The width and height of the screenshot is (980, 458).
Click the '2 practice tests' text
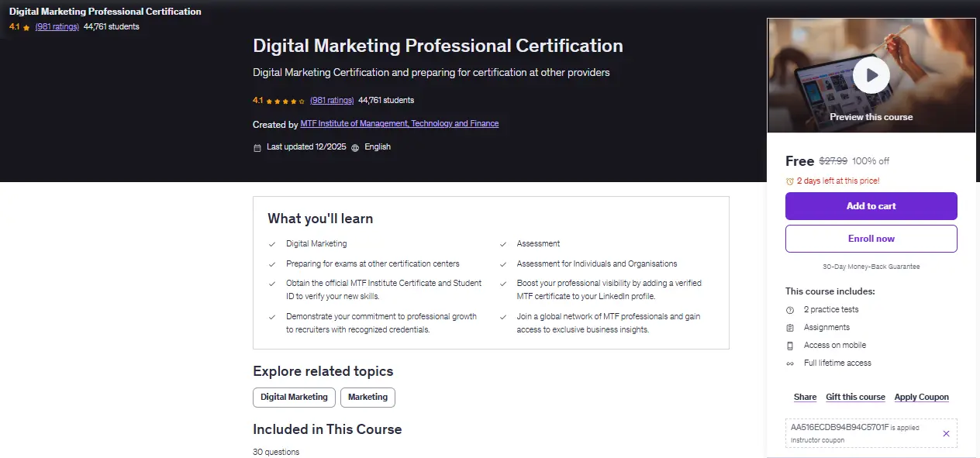tap(831, 310)
